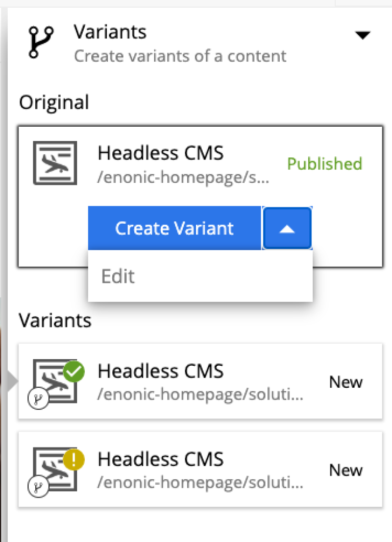The width and height of the screenshot is (392, 542).
Task: Click the New status on the first variant
Action: coord(346,382)
